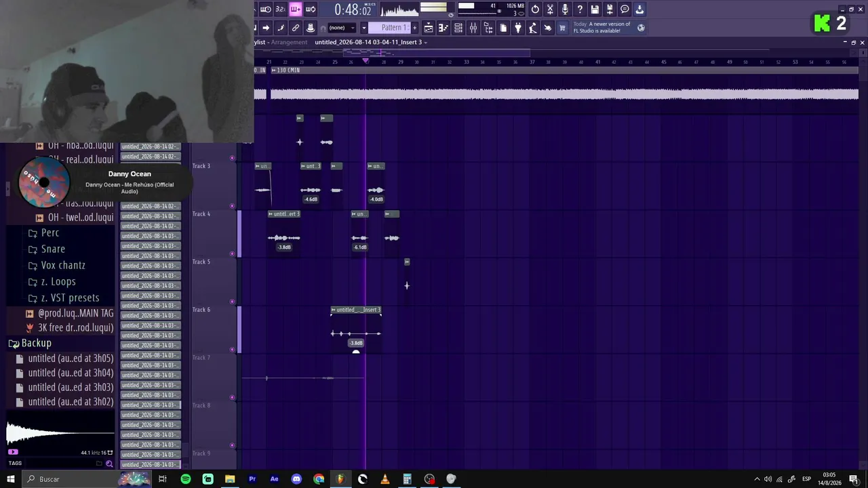868x488 pixels.
Task: Click the globe news icon
Action: tap(641, 28)
